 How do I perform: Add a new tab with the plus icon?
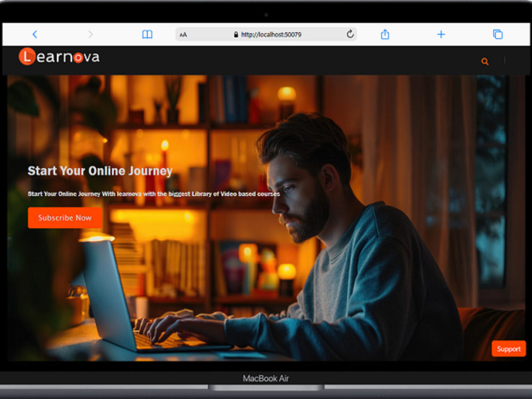click(440, 34)
